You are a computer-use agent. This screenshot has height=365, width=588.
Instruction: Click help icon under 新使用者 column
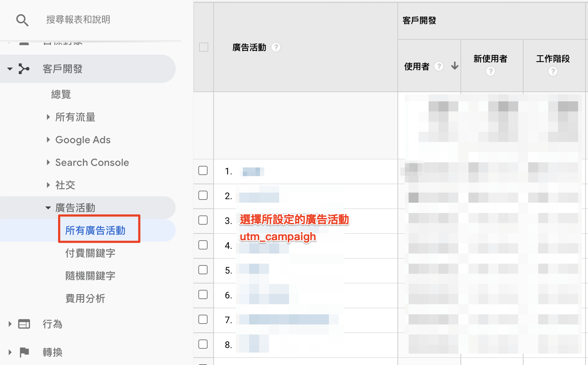490,71
